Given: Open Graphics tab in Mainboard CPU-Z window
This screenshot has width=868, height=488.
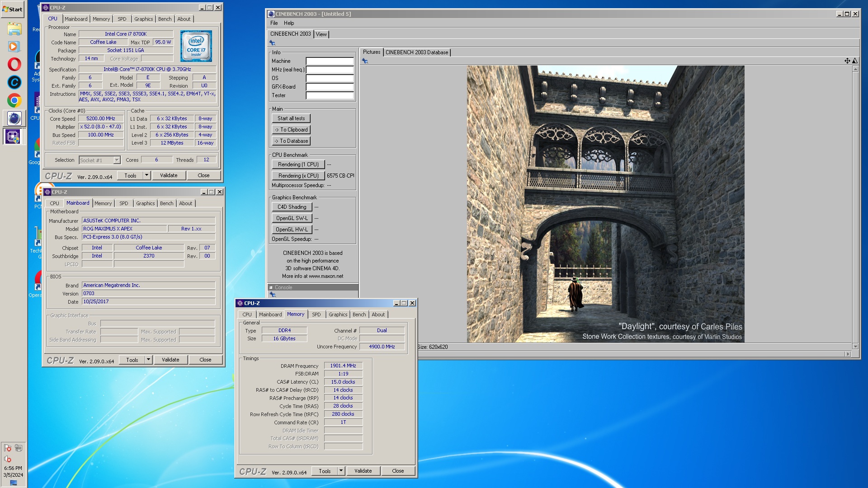Looking at the screenshot, I should pos(146,203).
